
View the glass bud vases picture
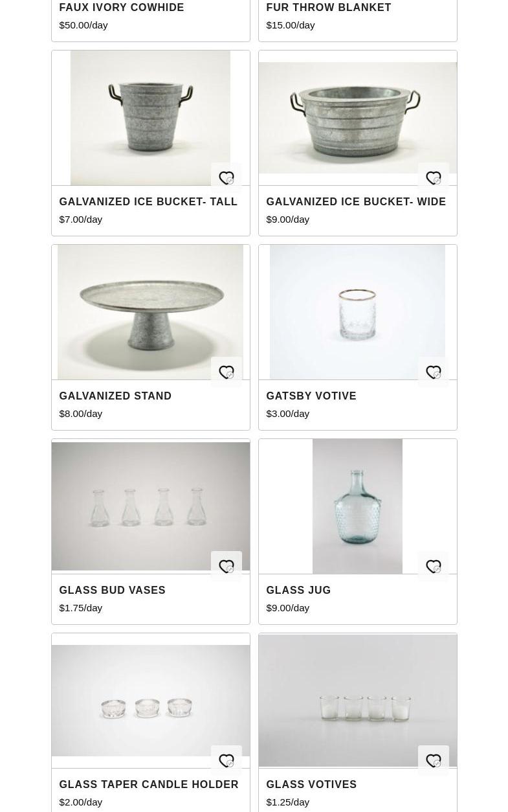click(150, 506)
